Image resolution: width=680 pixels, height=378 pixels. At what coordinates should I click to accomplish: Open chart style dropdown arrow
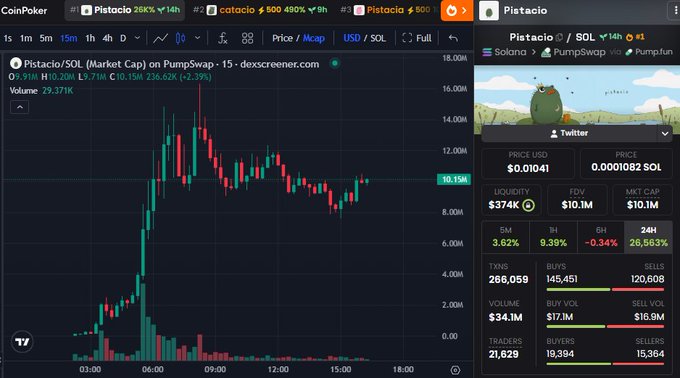pyautogui.click(x=197, y=38)
